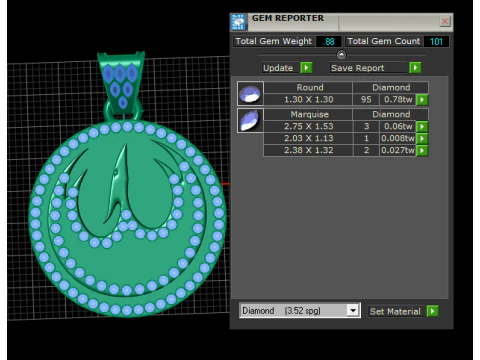The width and height of the screenshot is (480, 360).
Task: Collapse the panel with the round up-arrow button
Action: tap(341, 54)
